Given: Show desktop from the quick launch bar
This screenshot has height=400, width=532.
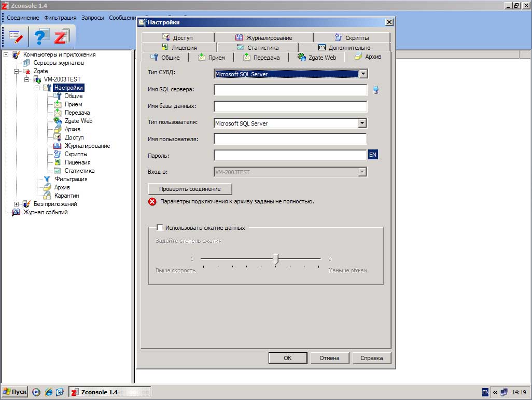Looking at the screenshot, I should (x=60, y=392).
